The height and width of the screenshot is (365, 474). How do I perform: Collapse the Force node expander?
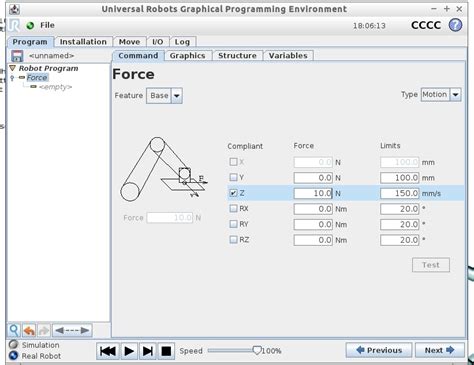click(x=12, y=78)
